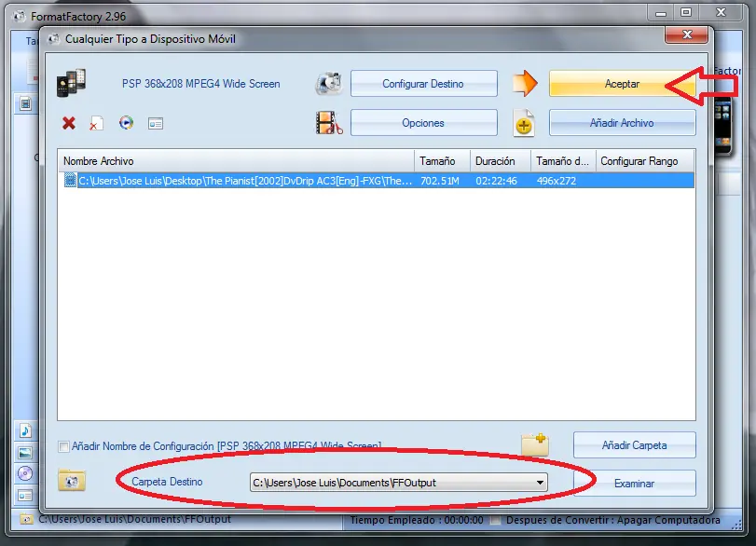Expand Carpeta Destino dropdown arrow

coord(540,483)
